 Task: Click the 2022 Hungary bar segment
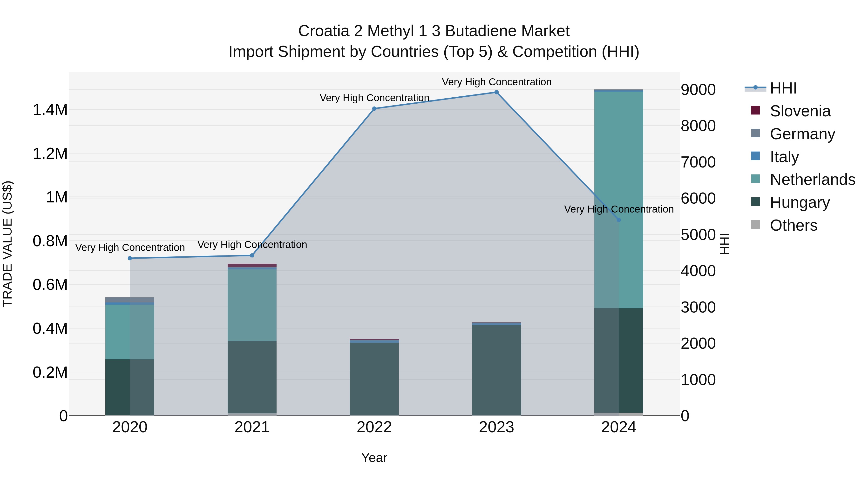pos(374,379)
